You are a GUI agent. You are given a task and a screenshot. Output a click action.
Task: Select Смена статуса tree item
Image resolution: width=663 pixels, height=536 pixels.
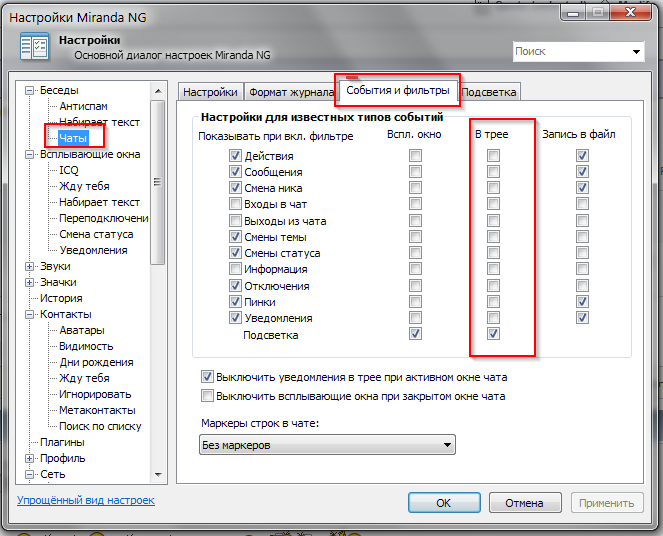tap(96, 235)
